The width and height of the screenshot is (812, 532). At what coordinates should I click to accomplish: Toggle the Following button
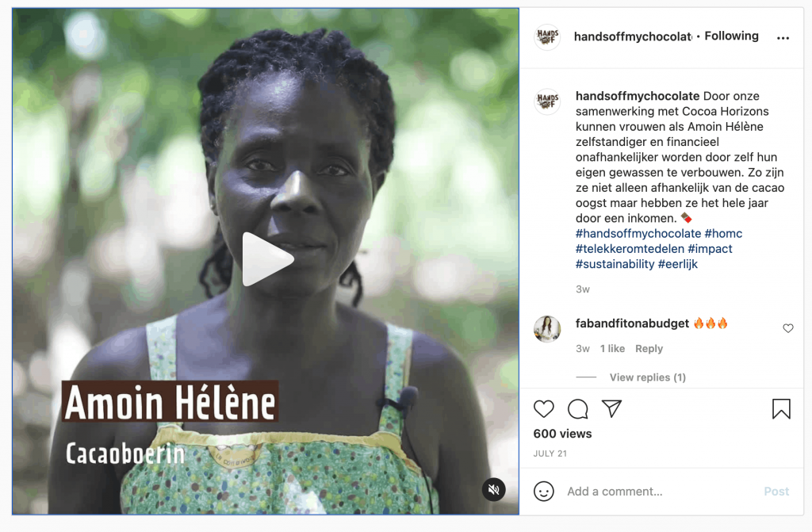(x=731, y=36)
